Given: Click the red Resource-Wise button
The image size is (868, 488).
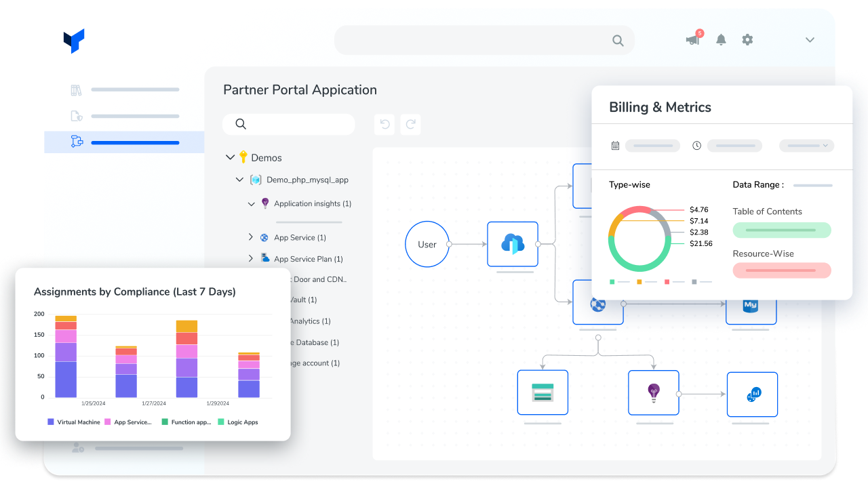Looking at the screenshot, I should (782, 270).
